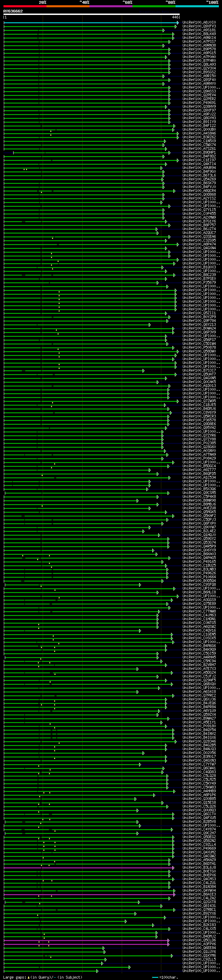Select the UniRef100_C7TNW8 label
This screenshot has height=980, width=222.
[x=199, y=612]
